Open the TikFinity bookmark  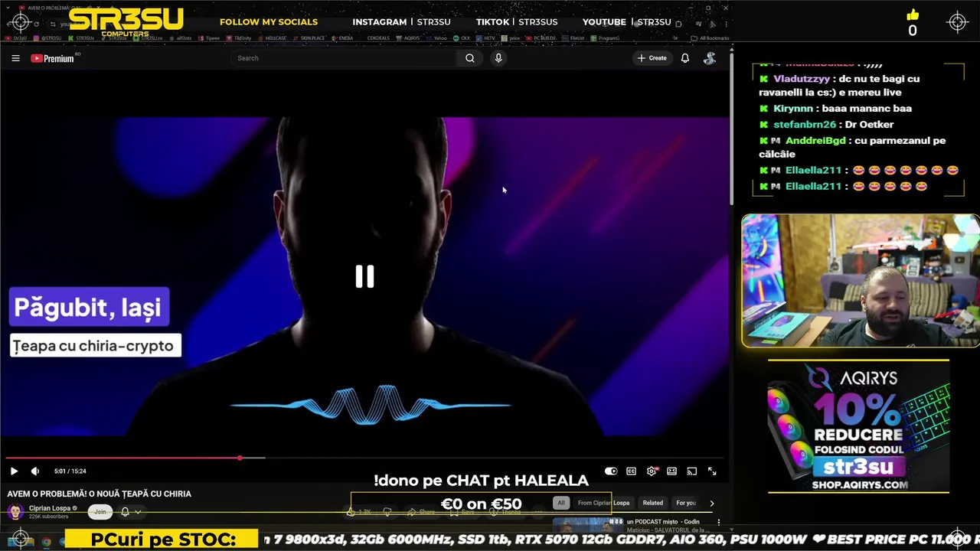coord(238,38)
